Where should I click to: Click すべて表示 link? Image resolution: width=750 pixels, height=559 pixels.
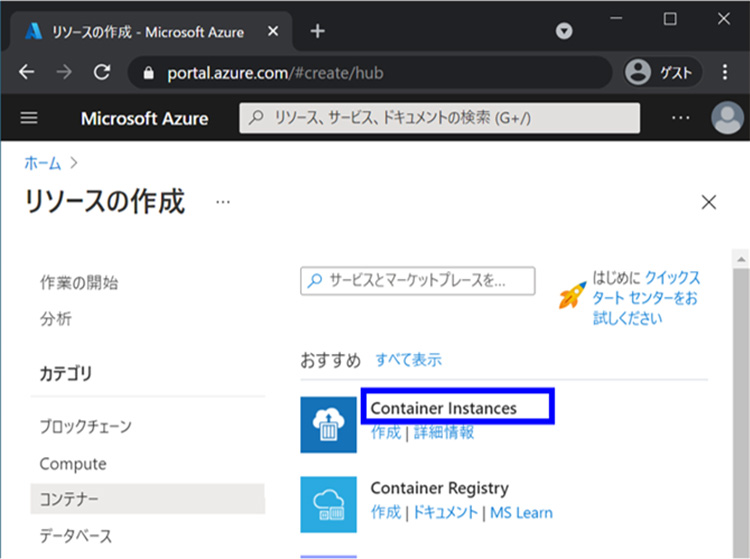coord(409,359)
